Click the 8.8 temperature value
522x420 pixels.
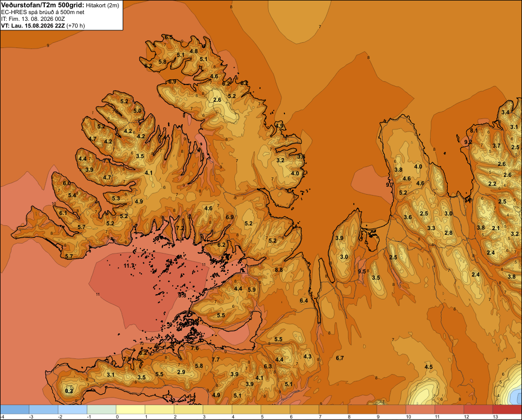pos(279,270)
